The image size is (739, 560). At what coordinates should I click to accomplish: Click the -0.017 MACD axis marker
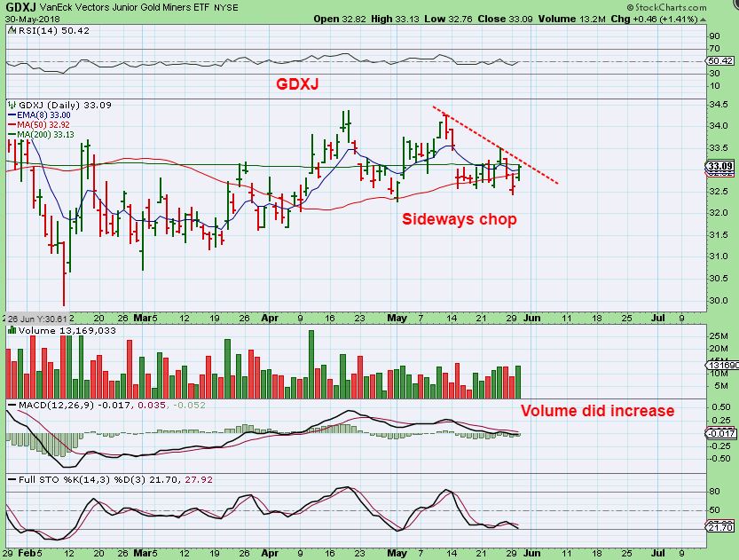(x=719, y=433)
